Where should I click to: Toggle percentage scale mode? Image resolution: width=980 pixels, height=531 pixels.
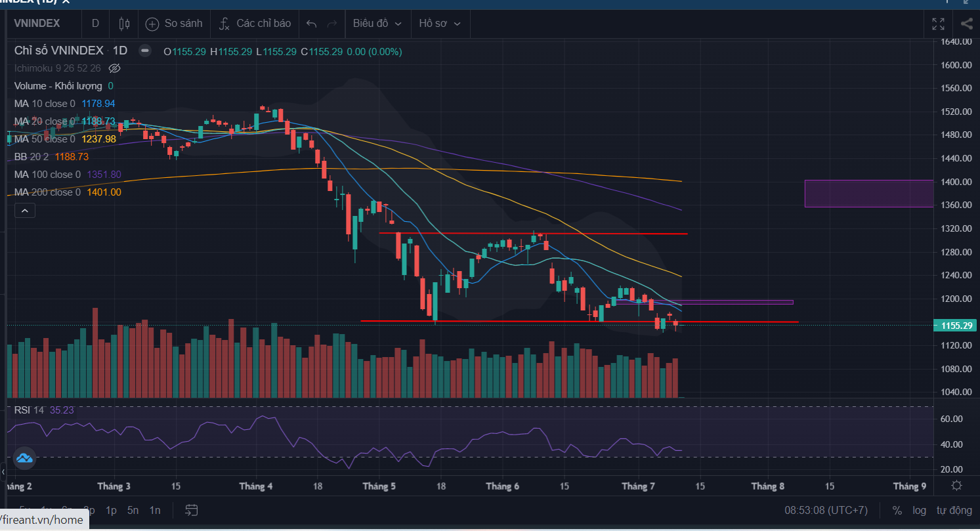coord(897,510)
